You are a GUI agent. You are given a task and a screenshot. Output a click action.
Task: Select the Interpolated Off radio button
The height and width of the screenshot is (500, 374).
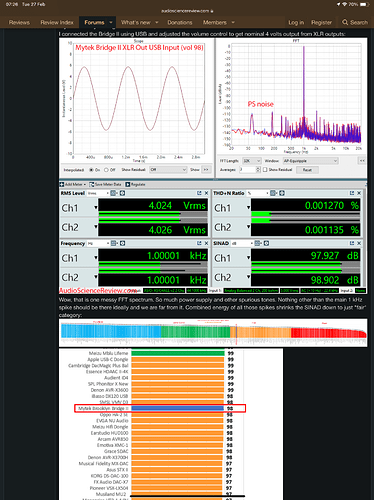pyautogui.click(x=106, y=170)
